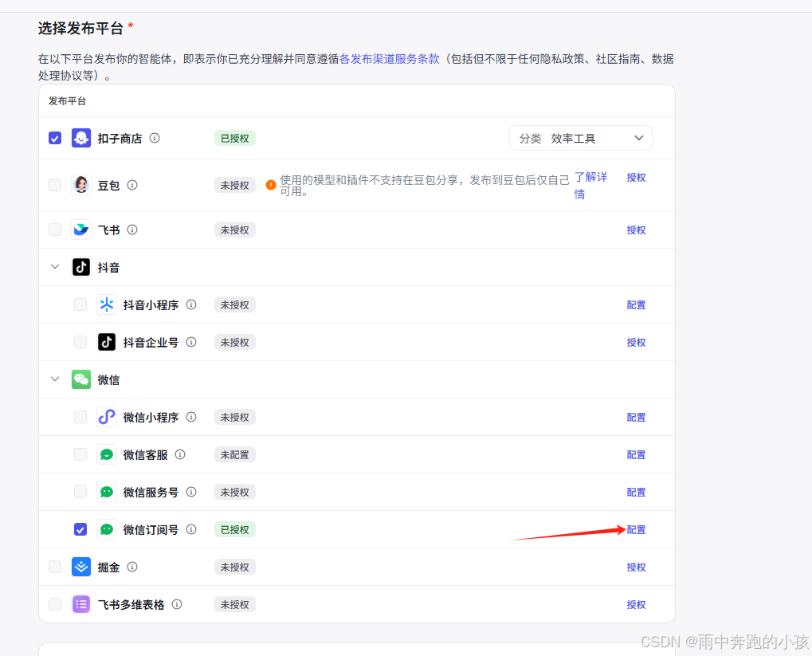The height and width of the screenshot is (656, 812).
Task: Click 配置 for 微信服务号
Action: [636, 492]
